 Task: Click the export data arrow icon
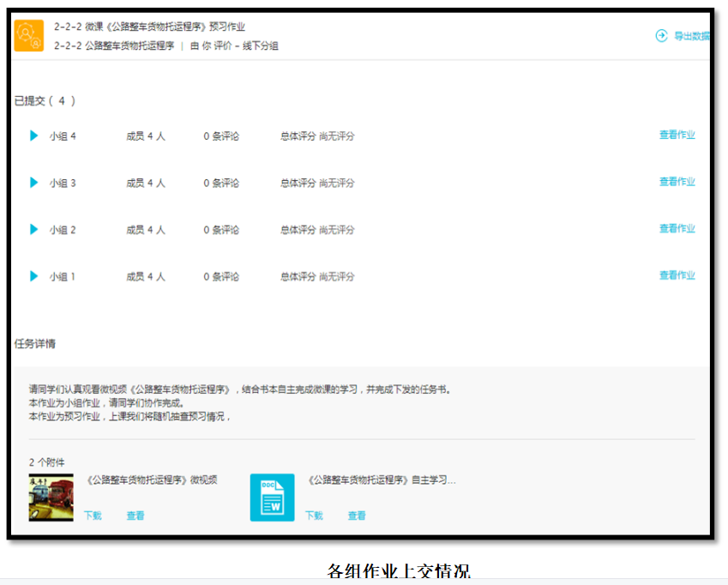tap(661, 36)
